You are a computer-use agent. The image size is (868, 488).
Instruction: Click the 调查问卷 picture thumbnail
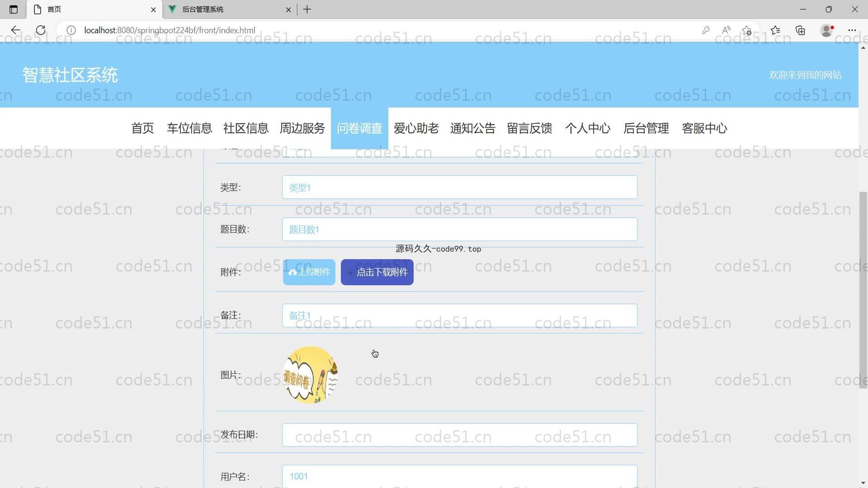click(x=310, y=375)
